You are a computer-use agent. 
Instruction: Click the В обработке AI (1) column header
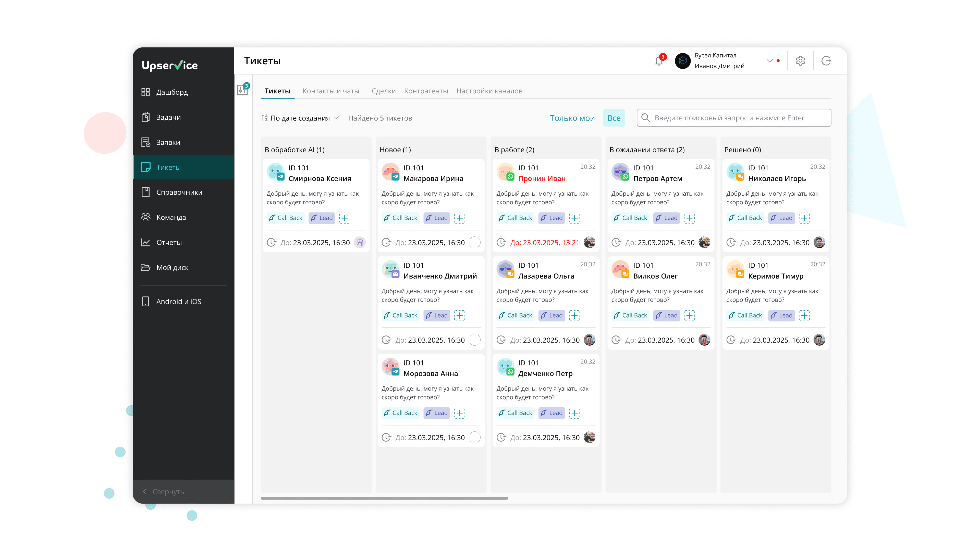295,150
